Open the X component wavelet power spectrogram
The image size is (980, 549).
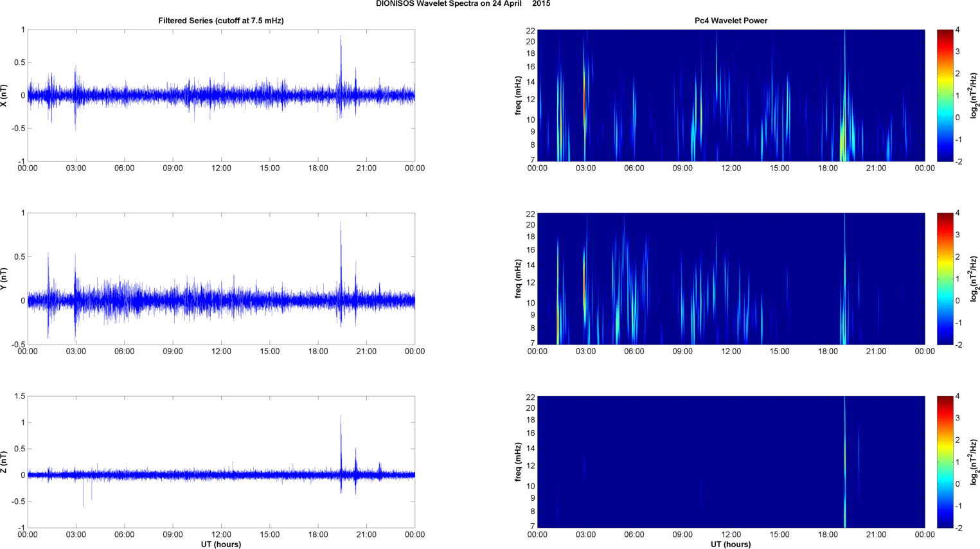tap(731, 95)
